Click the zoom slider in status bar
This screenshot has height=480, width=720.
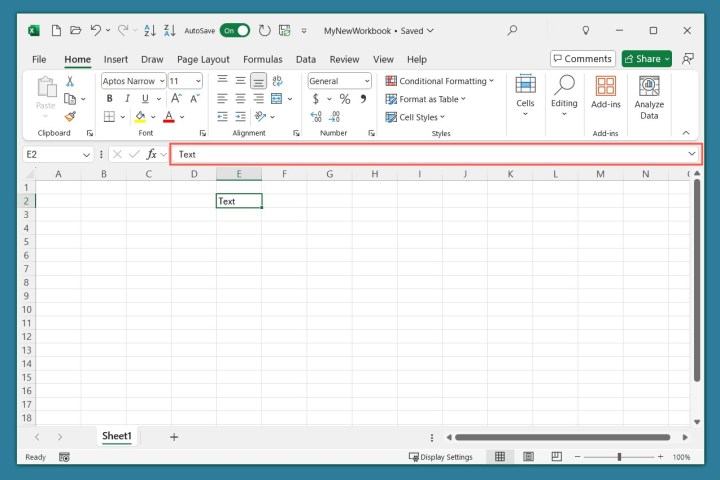619,457
